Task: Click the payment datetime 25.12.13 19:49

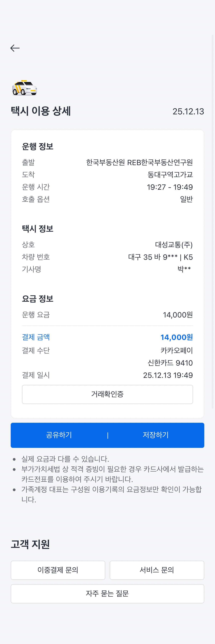Action: 168,375
